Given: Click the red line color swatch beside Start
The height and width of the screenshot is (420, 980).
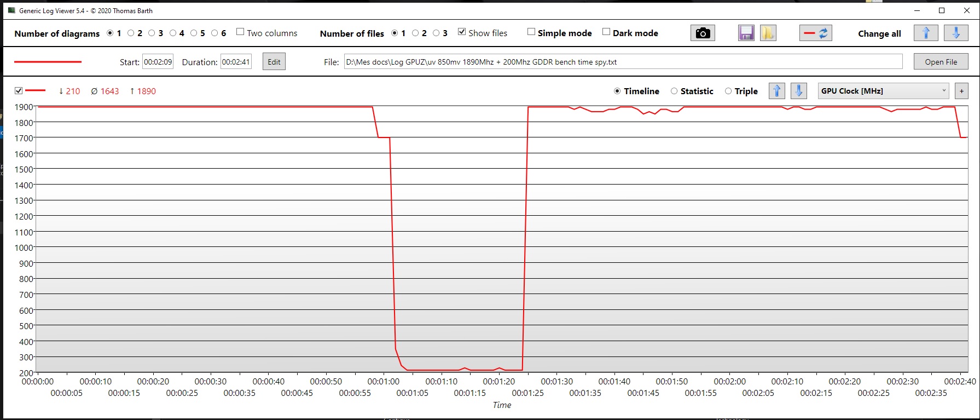Looking at the screenshot, I should click(48, 62).
